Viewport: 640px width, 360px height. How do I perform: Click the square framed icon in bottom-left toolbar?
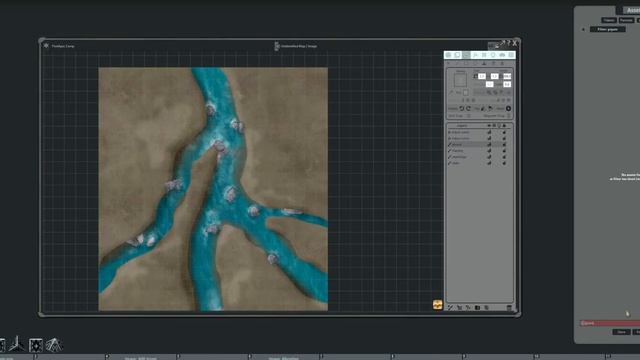36,345
